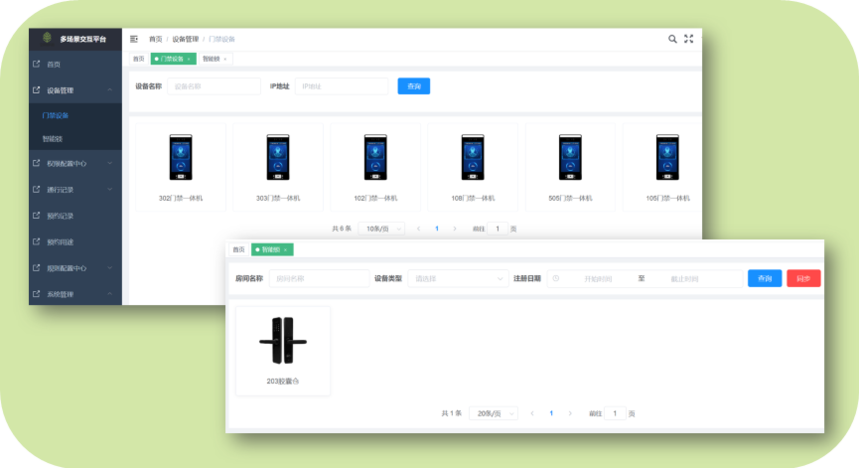Close the 门禁设备 tab with its x icon

pyautogui.click(x=189, y=59)
